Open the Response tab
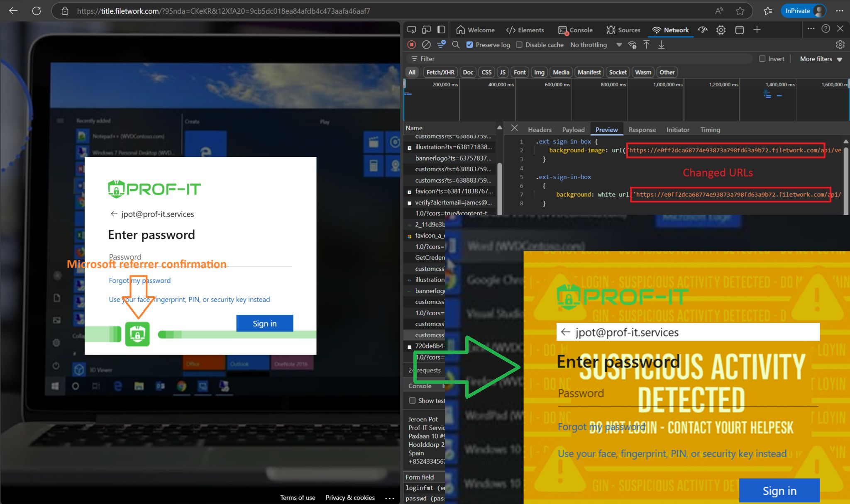Viewport: 850px width, 504px height. [x=642, y=130]
